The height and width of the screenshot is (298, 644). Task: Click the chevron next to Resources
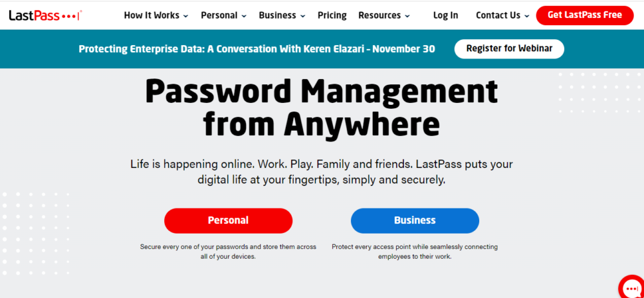408,16
